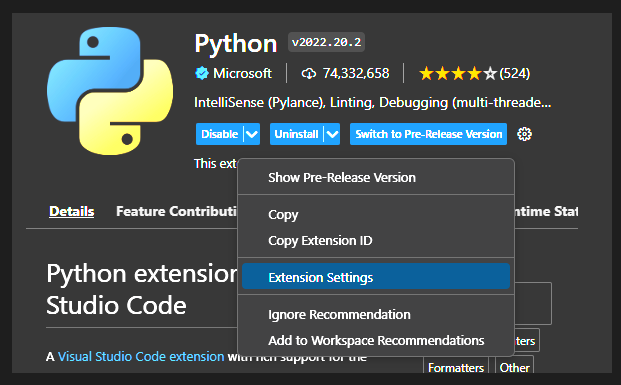Click the version label v2022.20.2
The image size is (621, 385).
tap(326, 42)
